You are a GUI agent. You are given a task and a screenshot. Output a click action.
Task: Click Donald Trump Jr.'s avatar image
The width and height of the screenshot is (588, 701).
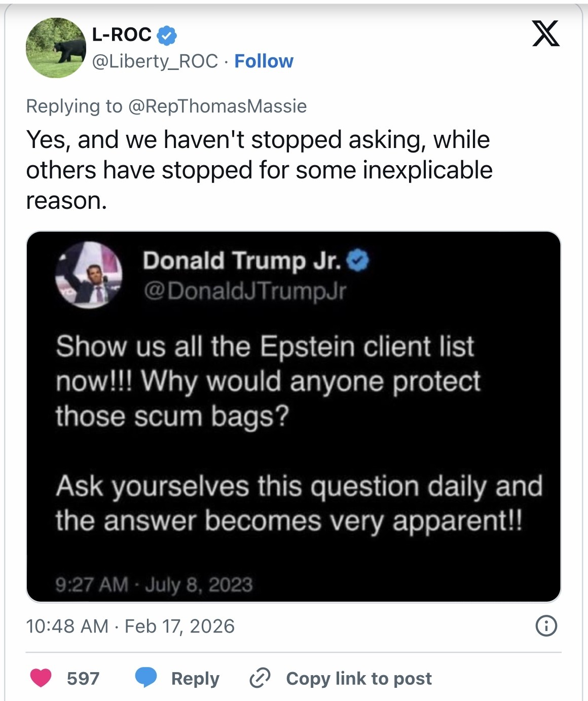[89, 275]
